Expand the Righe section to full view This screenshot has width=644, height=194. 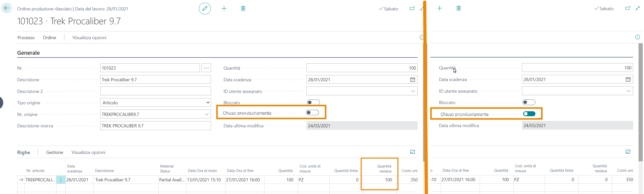412,152
